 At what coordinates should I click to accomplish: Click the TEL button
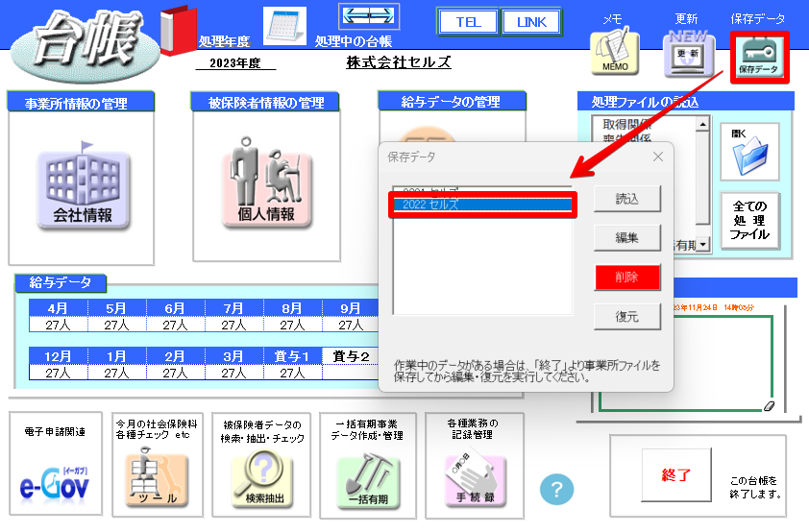[x=468, y=22]
